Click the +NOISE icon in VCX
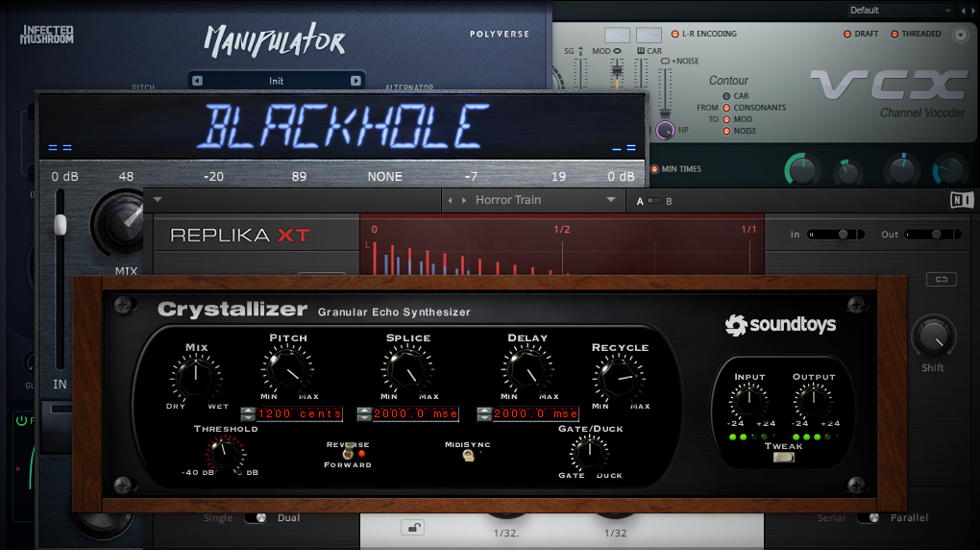This screenshot has width=980, height=550. click(x=665, y=61)
